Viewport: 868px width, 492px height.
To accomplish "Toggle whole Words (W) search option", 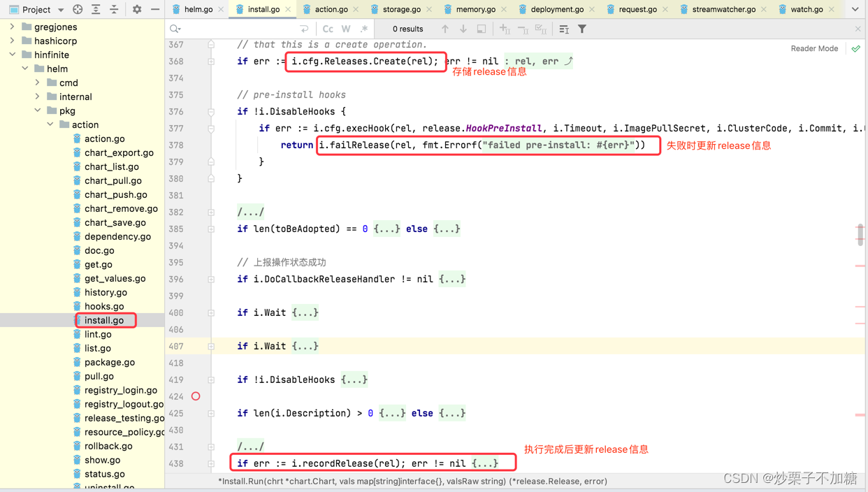I will click(346, 29).
